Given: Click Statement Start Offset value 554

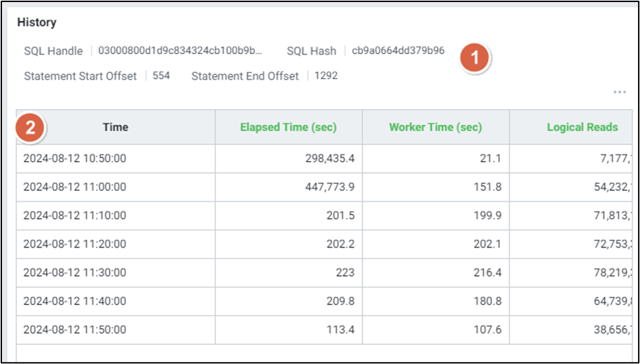Looking at the screenshot, I should click(161, 76).
